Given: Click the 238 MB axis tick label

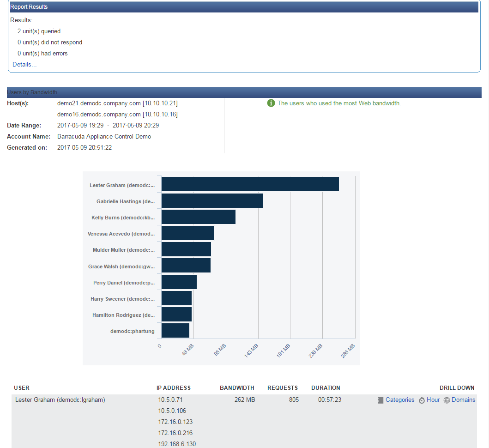Looking at the screenshot, I should tap(315, 351).
